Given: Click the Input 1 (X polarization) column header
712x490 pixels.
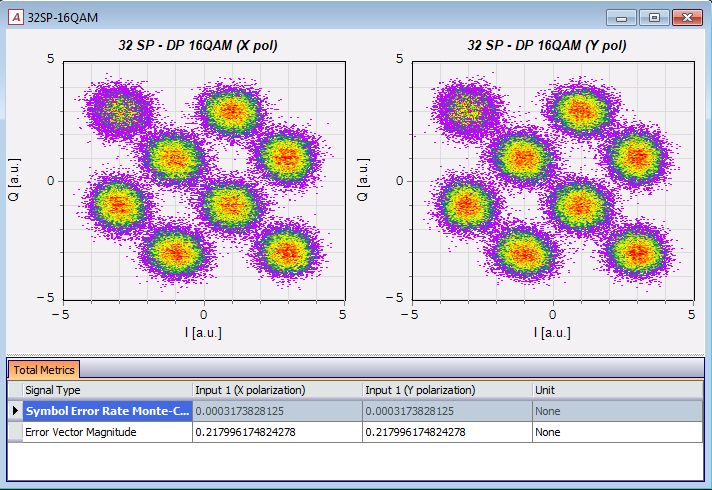Looking at the screenshot, I should click(276, 390).
